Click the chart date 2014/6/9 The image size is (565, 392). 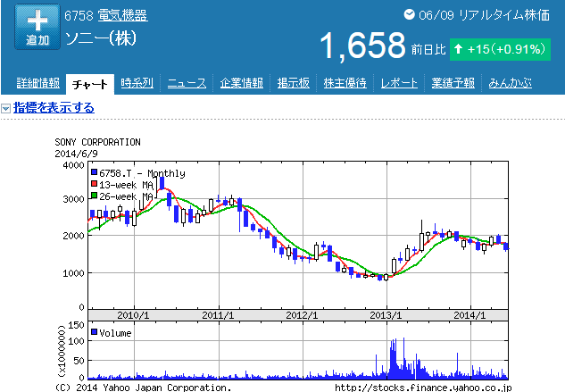[76, 154]
